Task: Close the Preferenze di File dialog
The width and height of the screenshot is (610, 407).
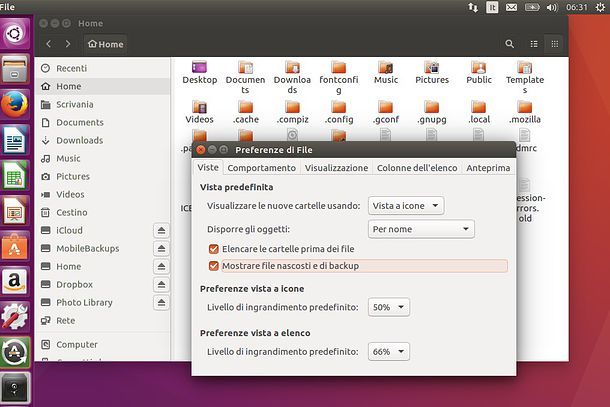Action: click(201, 150)
